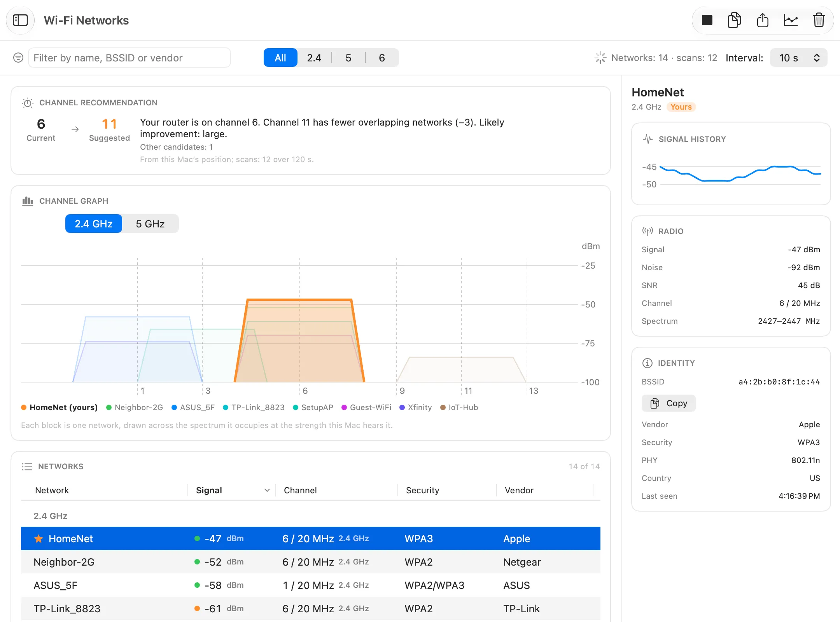The width and height of the screenshot is (840, 622).
Task: Select the All band filter
Action: point(280,58)
